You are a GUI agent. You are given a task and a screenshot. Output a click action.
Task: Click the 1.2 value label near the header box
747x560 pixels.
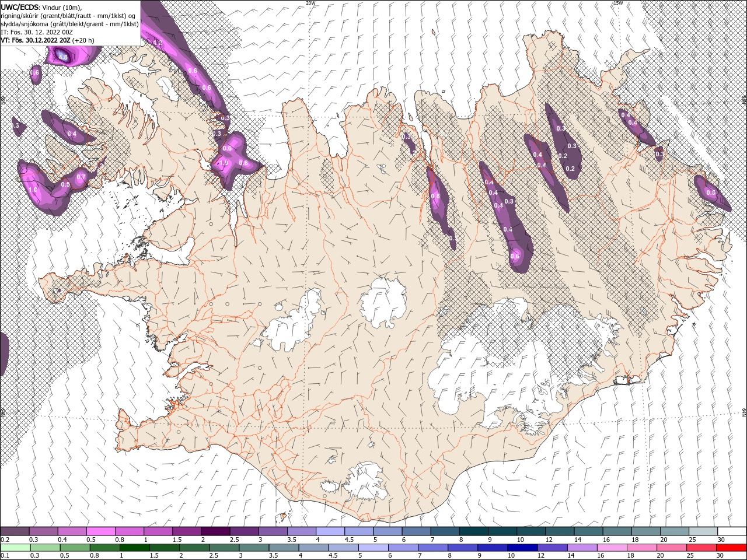[157, 43]
